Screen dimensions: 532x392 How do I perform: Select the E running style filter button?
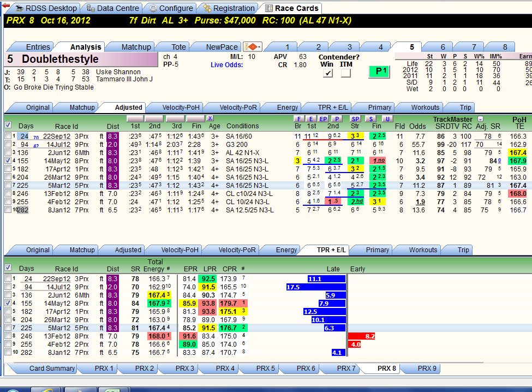[x=311, y=119]
